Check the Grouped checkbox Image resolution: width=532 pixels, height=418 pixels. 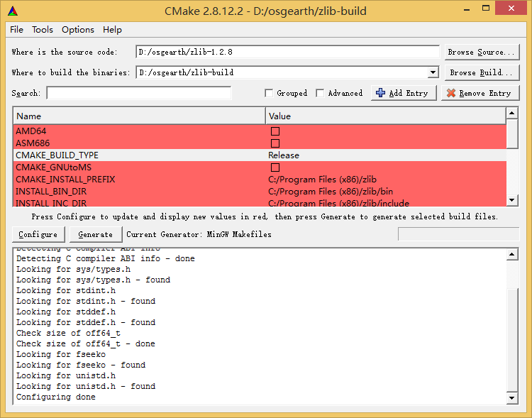point(269,93)
